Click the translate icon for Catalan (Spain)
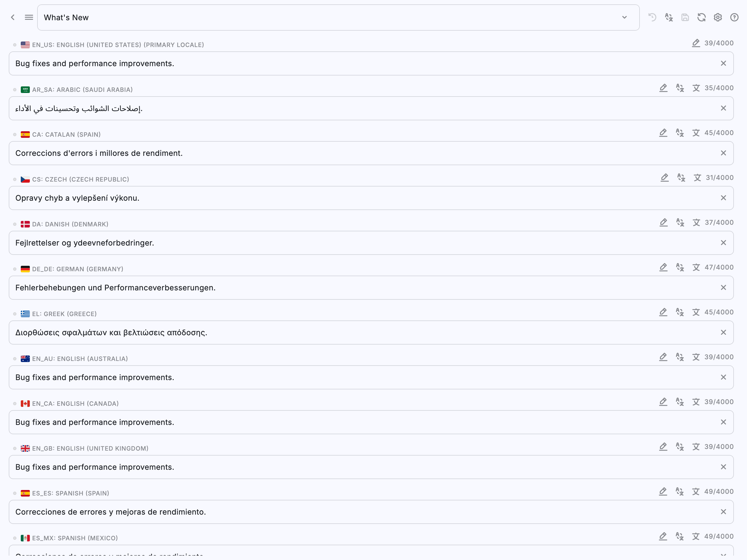 pyautogui.click(x=679, y=133)
